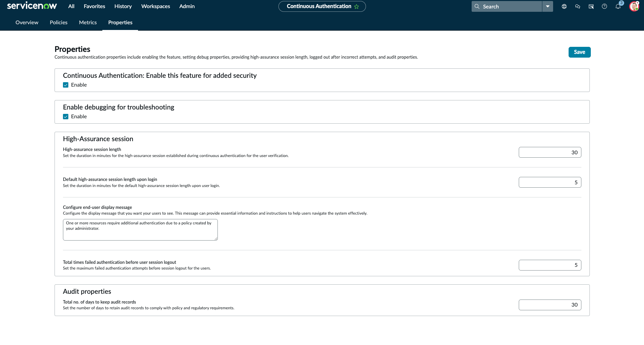Toggle debugging Enable checkbox

(66, 117)
